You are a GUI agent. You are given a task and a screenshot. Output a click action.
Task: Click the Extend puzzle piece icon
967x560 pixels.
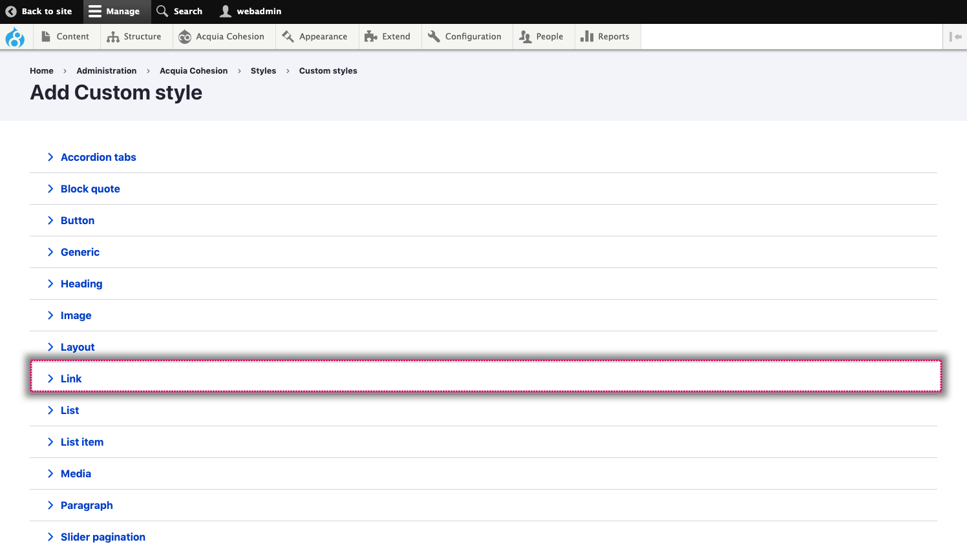pyautogui.click(x=370, y=37)
